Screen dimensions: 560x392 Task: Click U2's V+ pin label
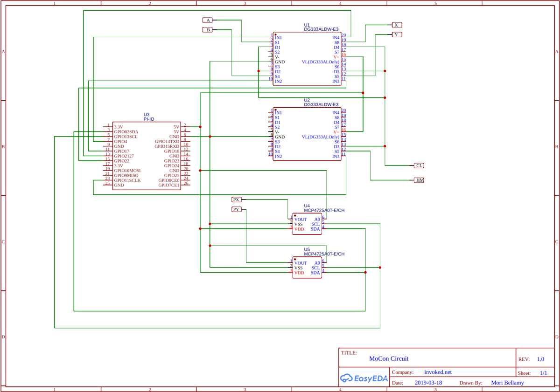pyautogui.click(x=336, y=132)
